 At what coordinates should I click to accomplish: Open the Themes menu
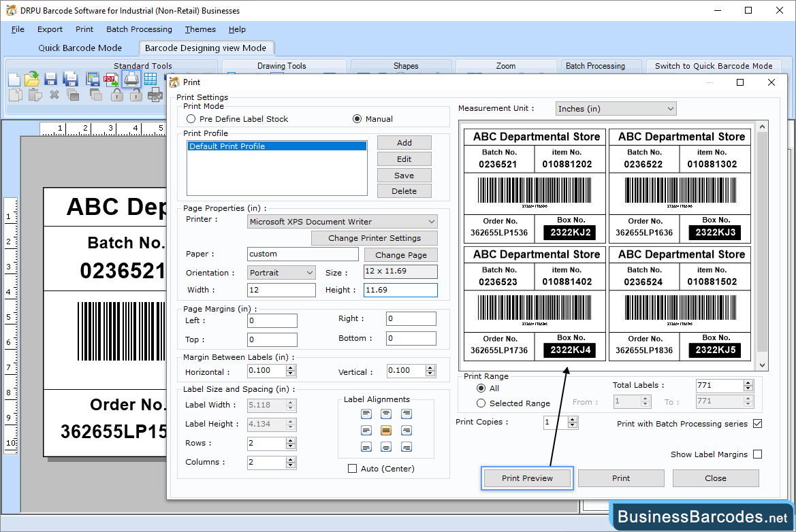(200, 29)
